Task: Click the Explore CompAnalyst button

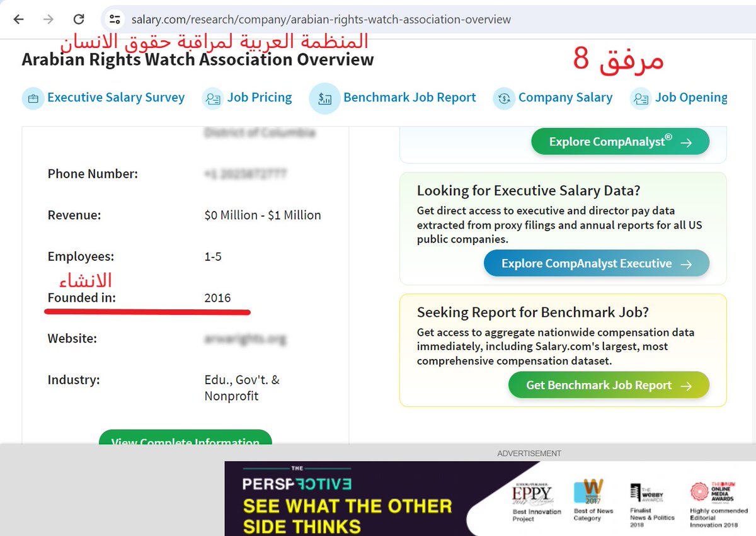Action: (x=621, y=142)
